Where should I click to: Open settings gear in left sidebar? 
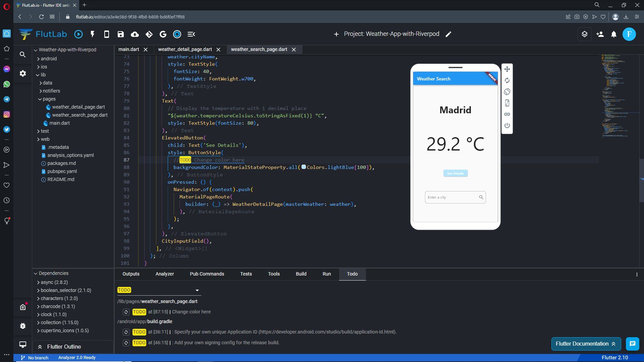[23, 73]
